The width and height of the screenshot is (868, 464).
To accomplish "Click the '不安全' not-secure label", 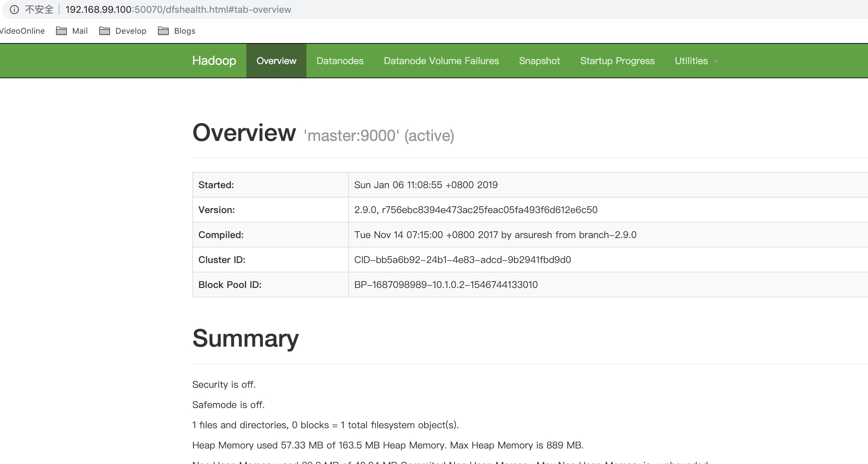I will (39, 9).
